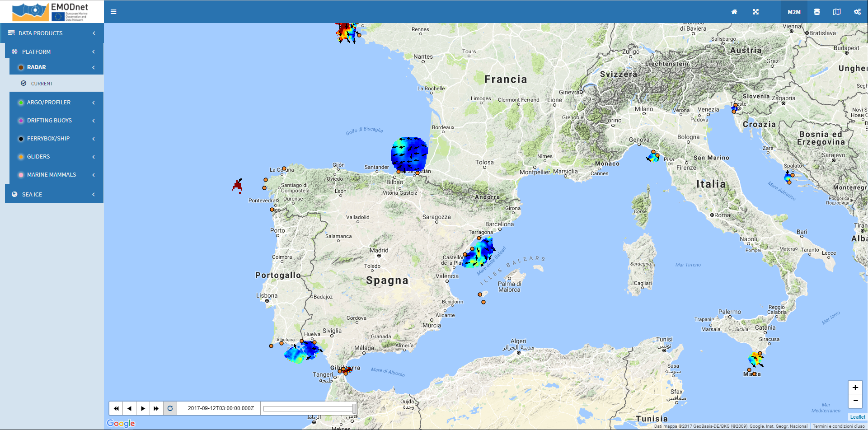Click radar station marker near Trieste
Image resolution: width=868 pixels, height=430 pixels.
point(736,105)
